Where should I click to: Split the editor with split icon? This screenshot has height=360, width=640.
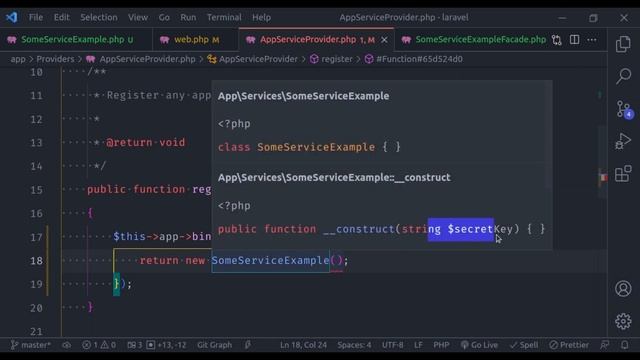[574, 40]
